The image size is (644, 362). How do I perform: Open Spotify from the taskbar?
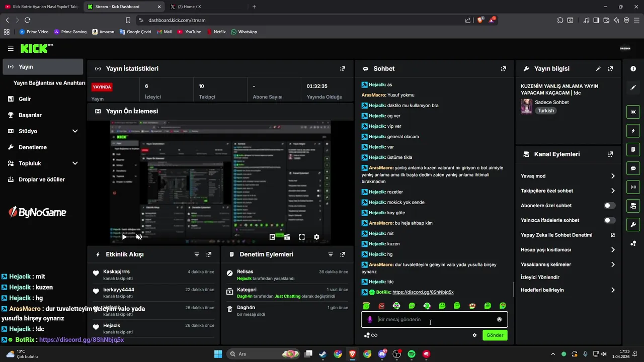[412, 354]
